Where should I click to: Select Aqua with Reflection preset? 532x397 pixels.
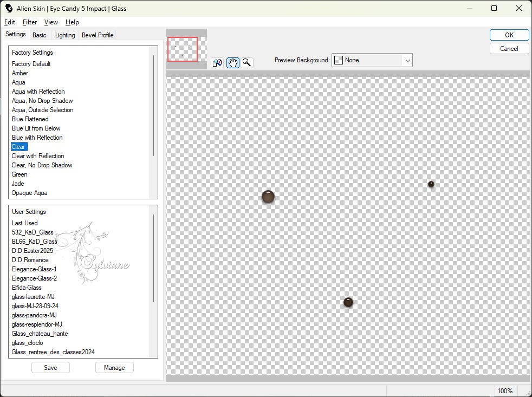(38, 92)
